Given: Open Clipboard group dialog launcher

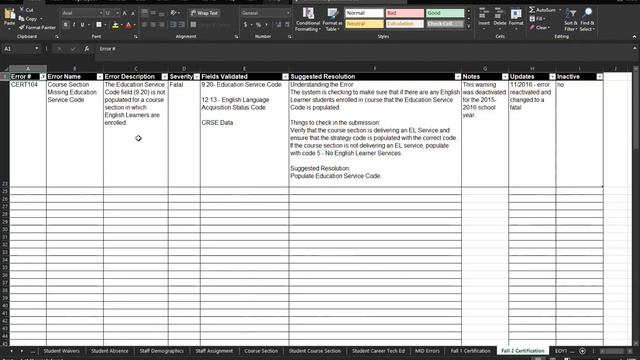Looking at the screenshot, I should 57,37.
